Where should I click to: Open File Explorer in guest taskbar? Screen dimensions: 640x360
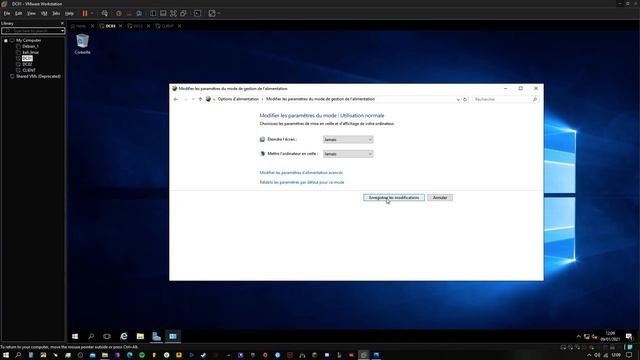click(x=140, y=336)
